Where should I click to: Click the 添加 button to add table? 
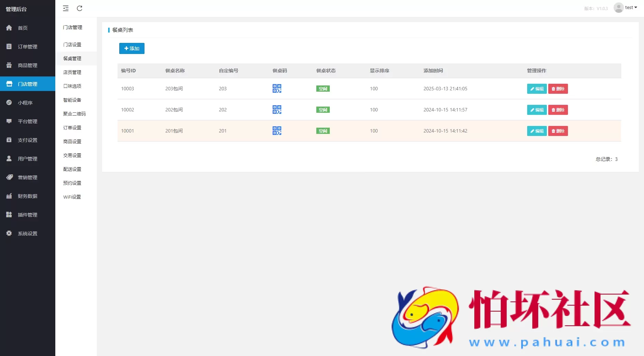pyautogui.click(x=132, y=48)
